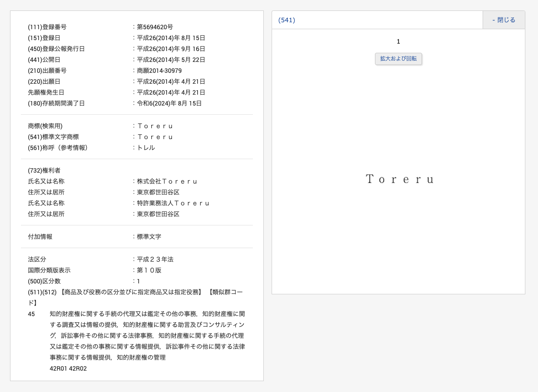
Task: Click the 付加情報 label
Action: tap(40, 237)
